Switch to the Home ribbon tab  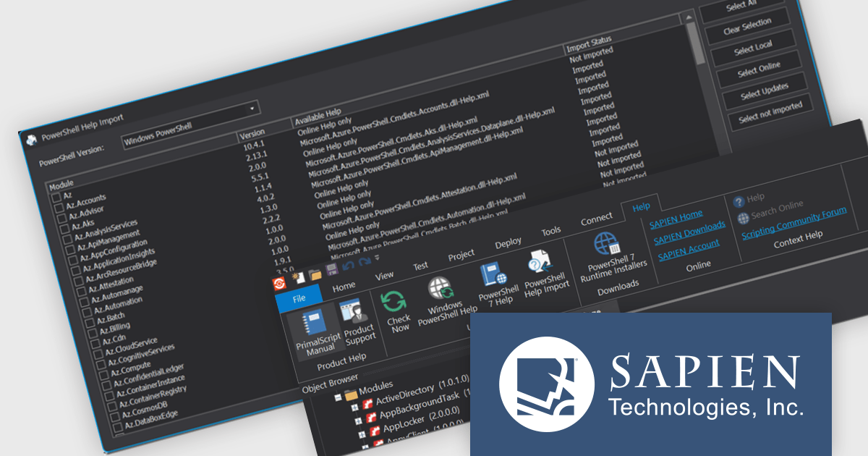[x=344, y=286]
